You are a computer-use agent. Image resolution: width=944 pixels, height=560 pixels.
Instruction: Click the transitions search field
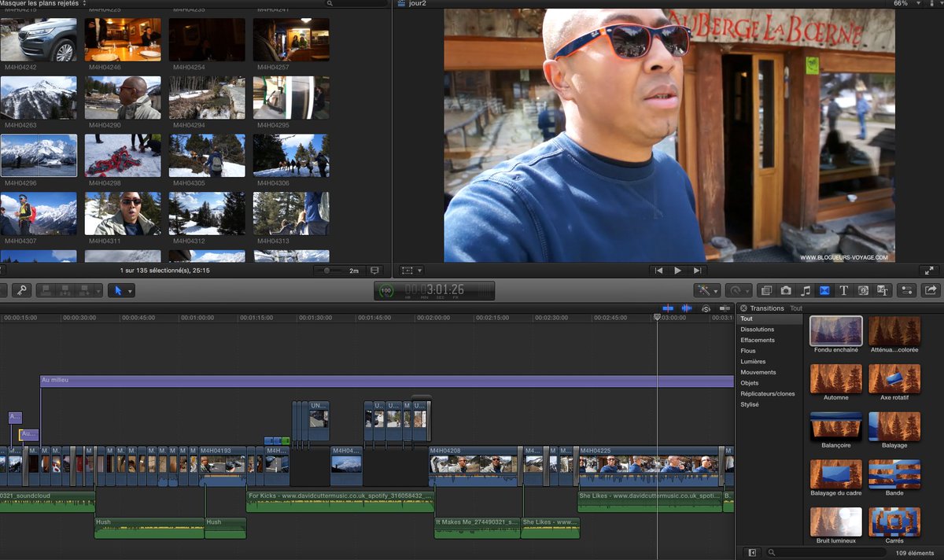826,553
